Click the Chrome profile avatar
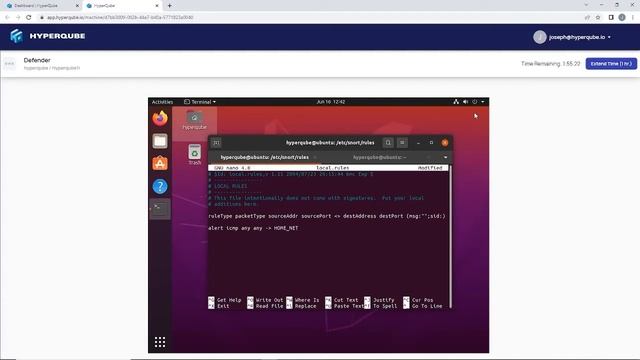640x360 pixels. [x=622, y=17]
